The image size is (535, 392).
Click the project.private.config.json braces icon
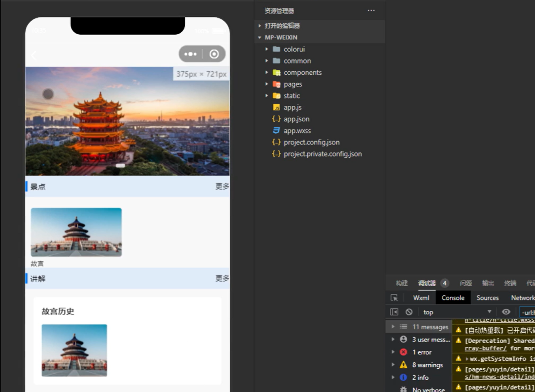coord(276,154)
